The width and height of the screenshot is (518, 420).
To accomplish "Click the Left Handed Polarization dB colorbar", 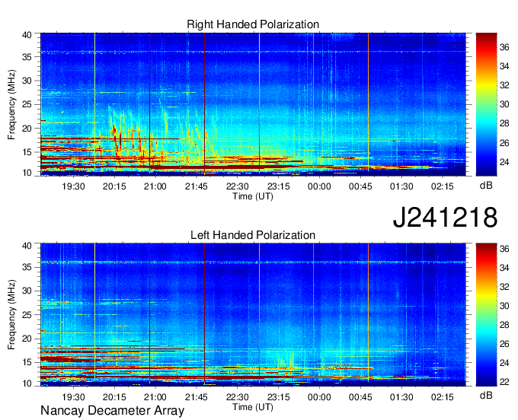I will [x=486, y=315].
